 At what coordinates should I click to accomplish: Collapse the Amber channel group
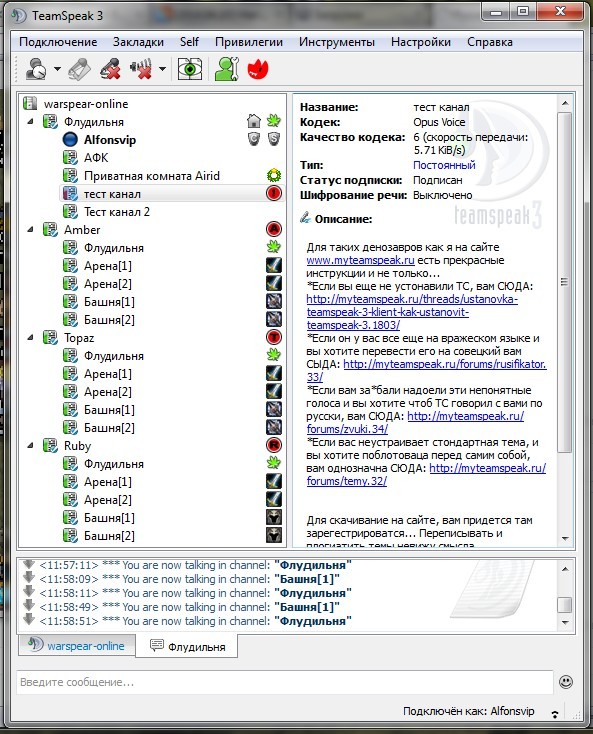pos(30,230)
